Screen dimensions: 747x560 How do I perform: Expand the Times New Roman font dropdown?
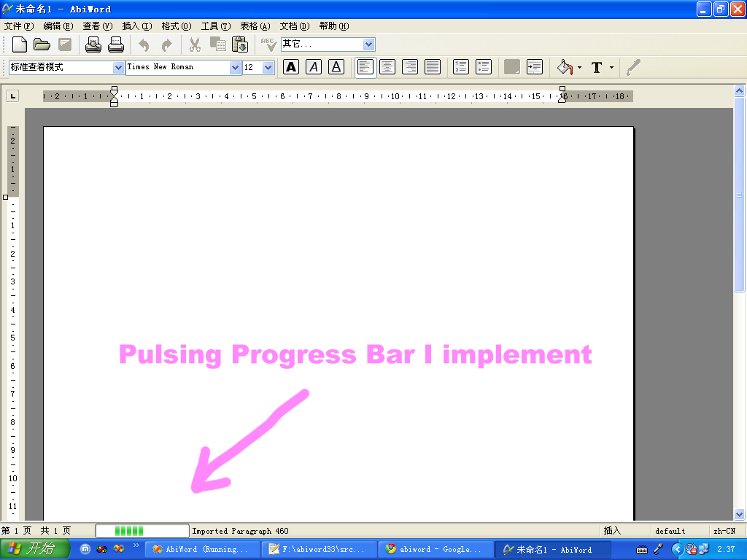(235, 67)
